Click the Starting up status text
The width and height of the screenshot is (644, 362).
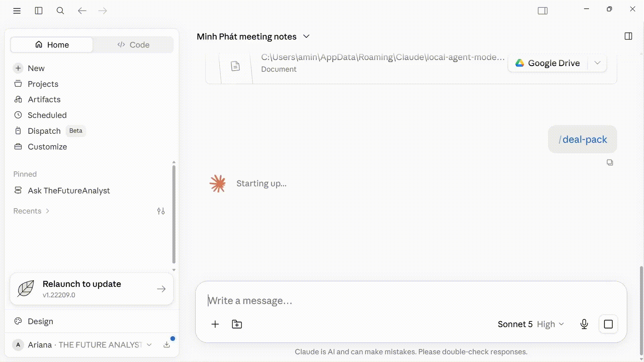(x=261, y=184)
